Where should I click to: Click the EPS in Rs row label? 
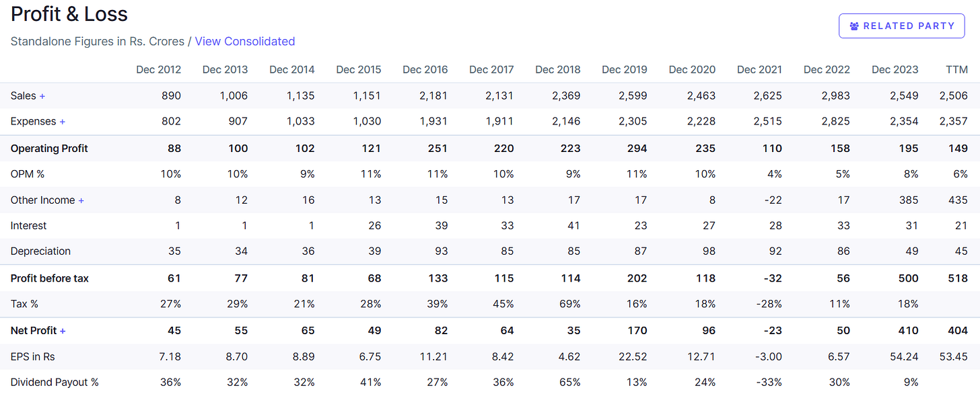click(x=33, y=356)
